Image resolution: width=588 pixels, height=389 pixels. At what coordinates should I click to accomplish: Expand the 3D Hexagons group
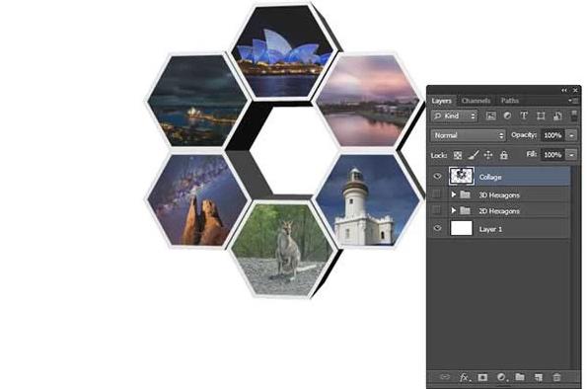click(x=453, y=194)
